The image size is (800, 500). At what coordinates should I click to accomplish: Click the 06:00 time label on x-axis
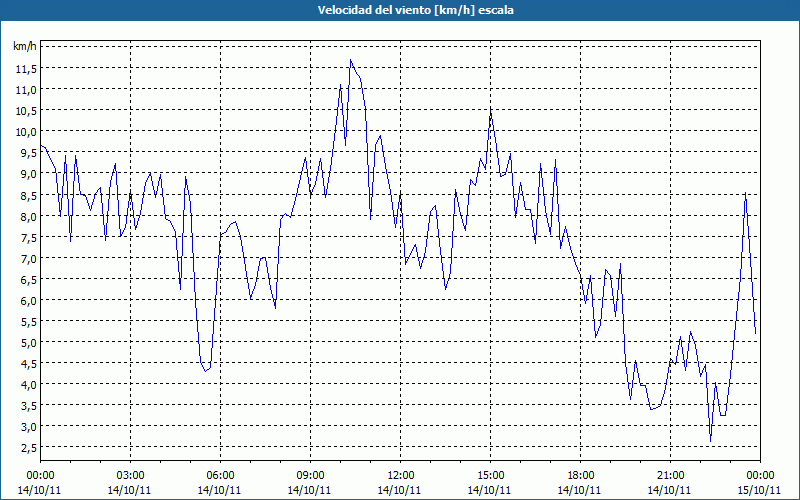[220, 476]
